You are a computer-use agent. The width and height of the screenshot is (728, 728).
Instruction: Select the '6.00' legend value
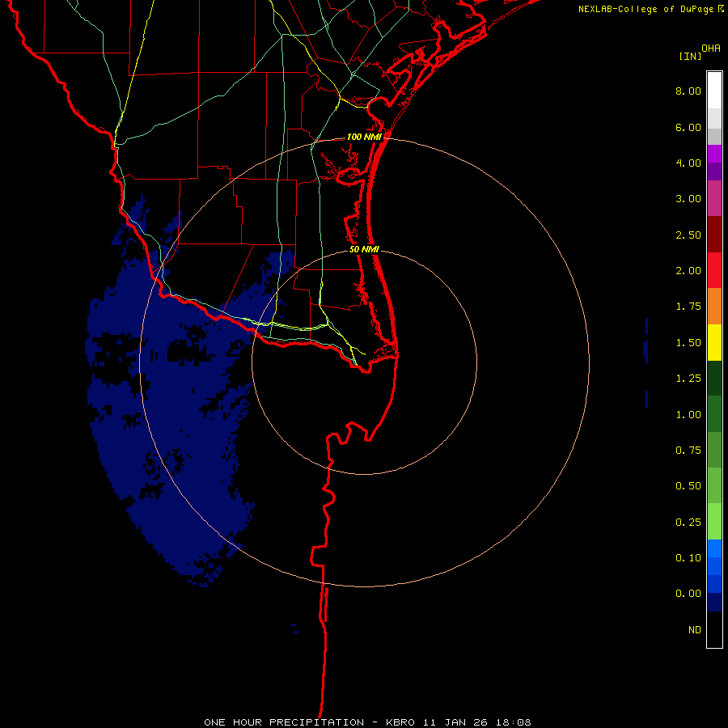(688, 127)
